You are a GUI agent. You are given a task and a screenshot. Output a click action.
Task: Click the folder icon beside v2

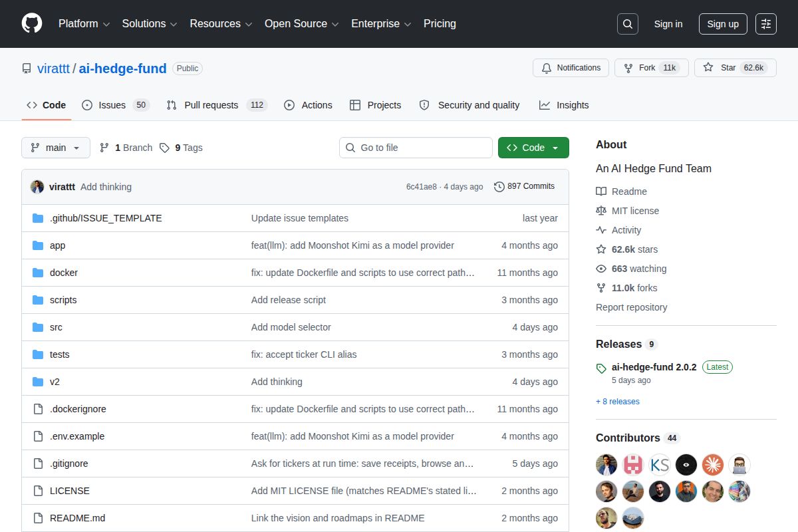point(38,382)
